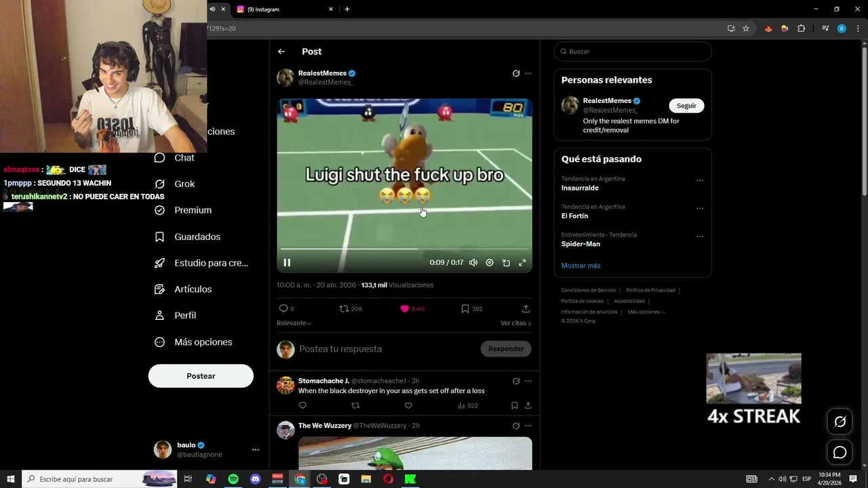The height and width of the screenshot is (488, 868).
Task: Open The We Wuzzery reply video thumbnail
Action: point(415,453)
